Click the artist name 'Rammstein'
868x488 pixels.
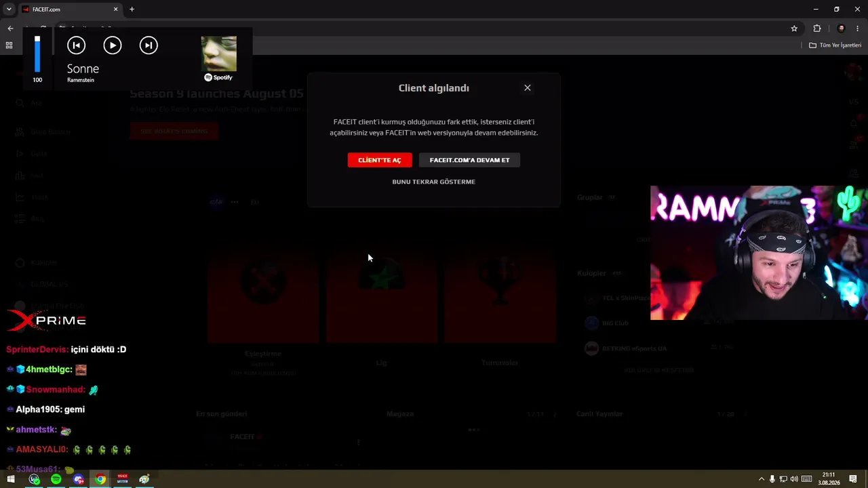pyautogui.click(x=81, y=80)
